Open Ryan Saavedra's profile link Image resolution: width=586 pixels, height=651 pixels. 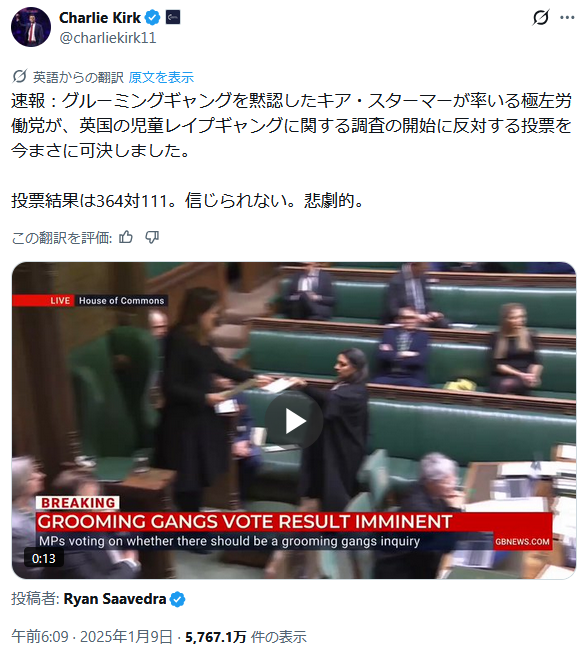(x=115, y=599)
